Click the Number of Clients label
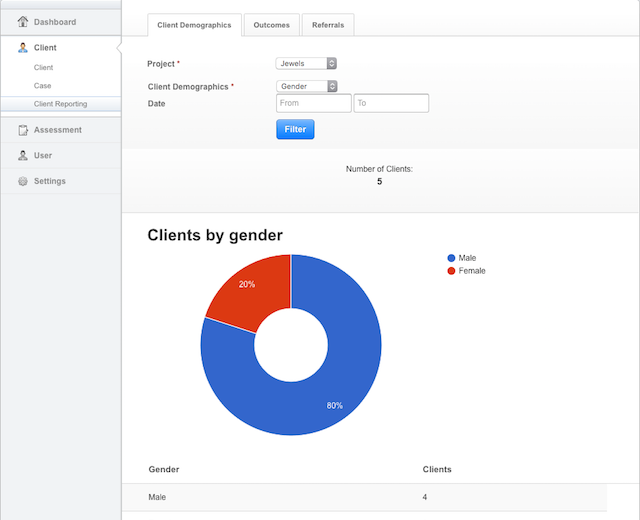The image size is (640, 520). point(379,169)
